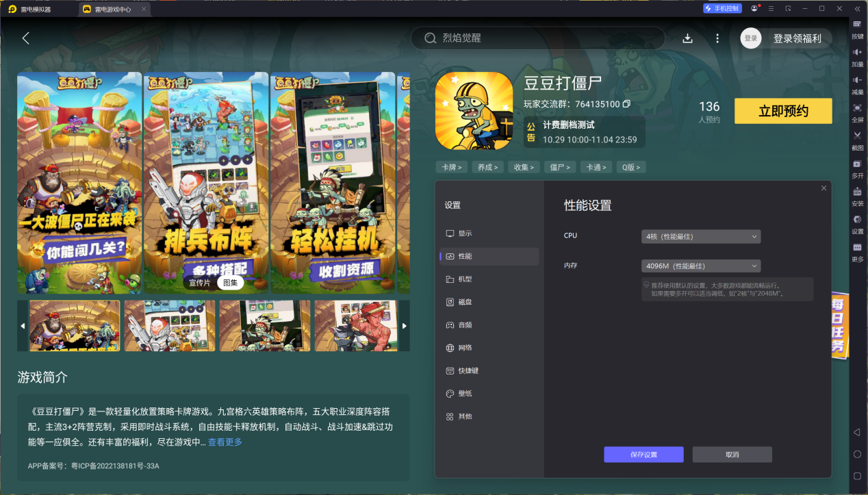Click the back arrow on game page
The height and width of the screenshot is (495, 868).
pyautogui.click(x=26, y=38)
